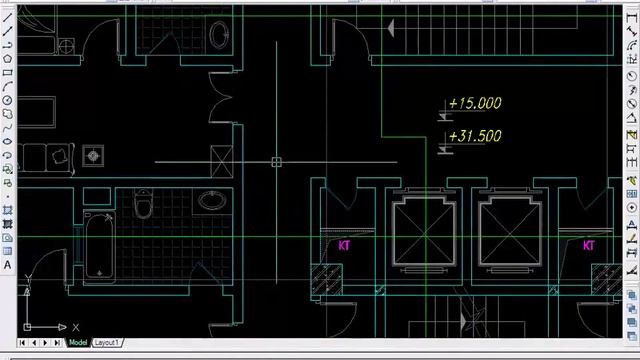Select the Quick Dimension tool
Screen dimensions: 640x360
click(x=632, y=135)
